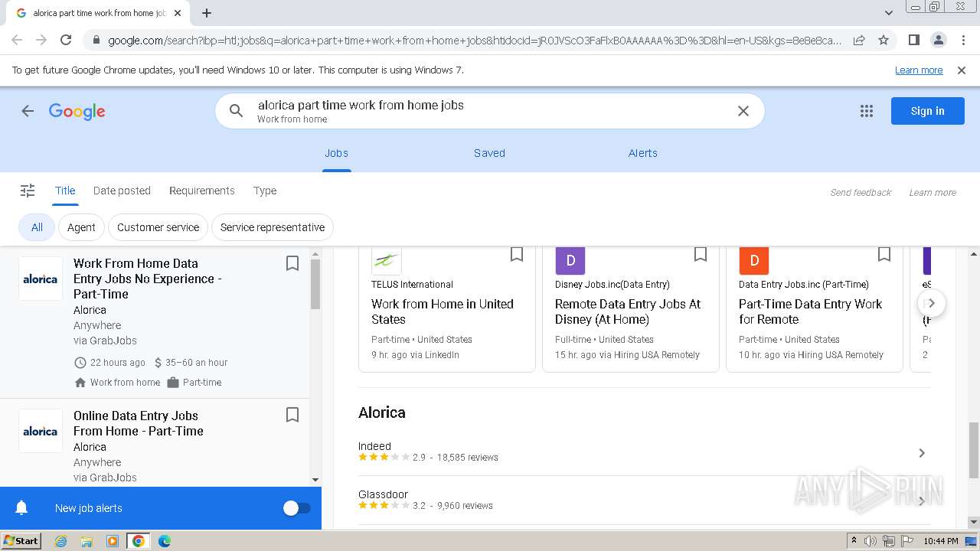980x551 pixels.
Task: Save the Data Entry Jobs.inc Part-Time bookmark
Action: pos(884,254)
